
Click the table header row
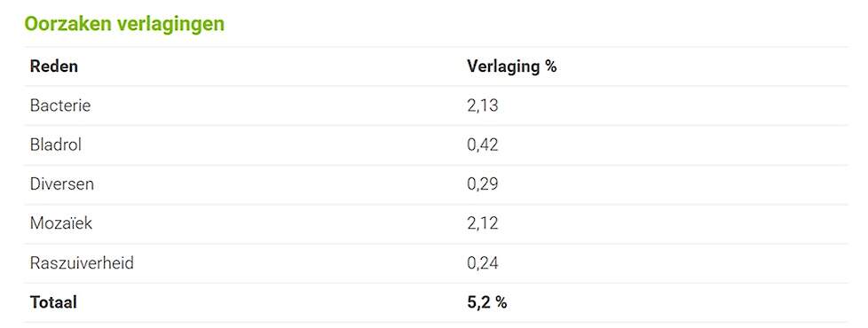click(436, 66)
